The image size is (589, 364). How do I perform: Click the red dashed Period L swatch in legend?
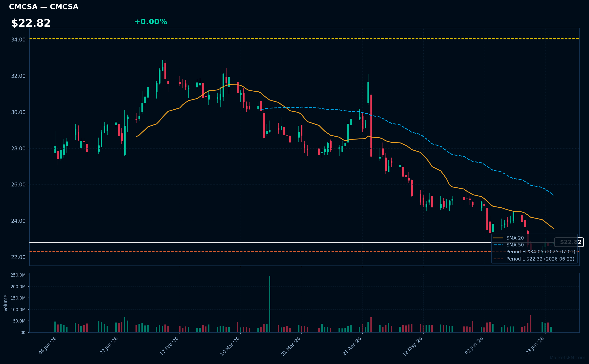pos(498,259)
